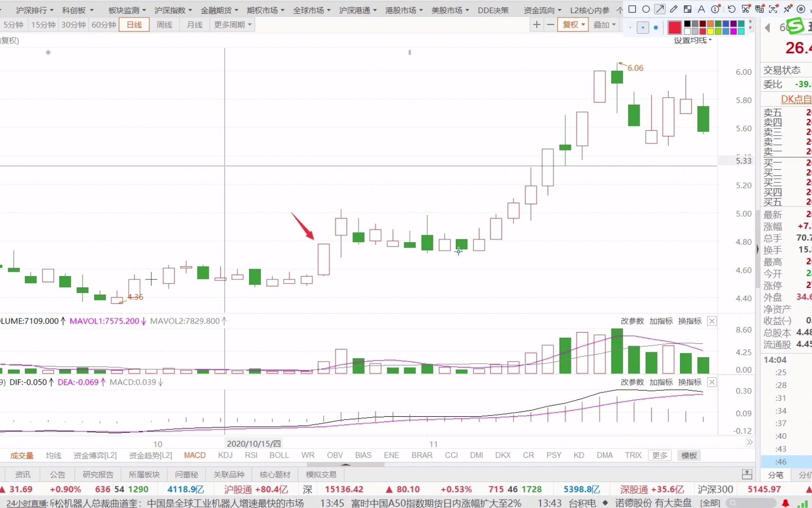Zoom out chart with the minus button
Image resolution: width=812 pixels, height=508 pixels.
tap(550, 24)
